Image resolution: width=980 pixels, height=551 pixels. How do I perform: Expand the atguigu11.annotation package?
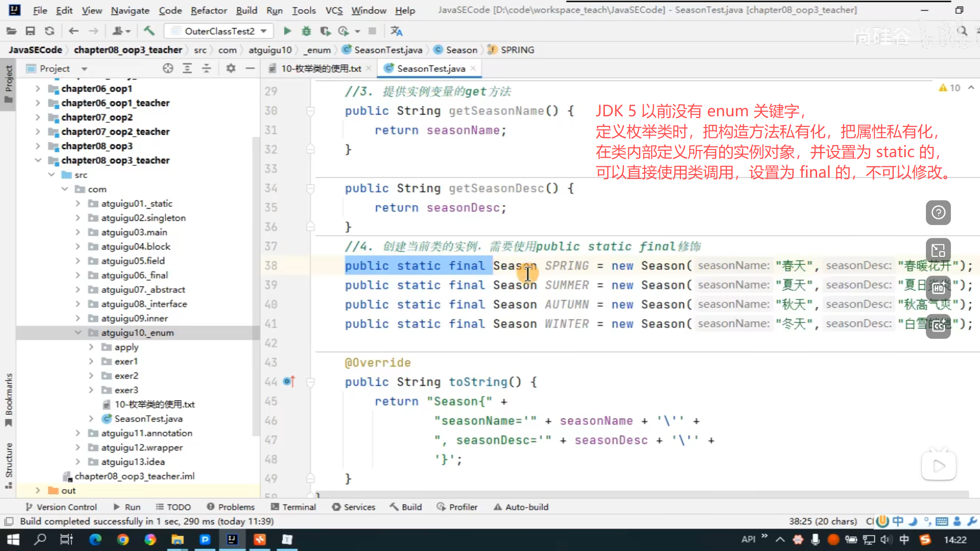pos(78,433)
